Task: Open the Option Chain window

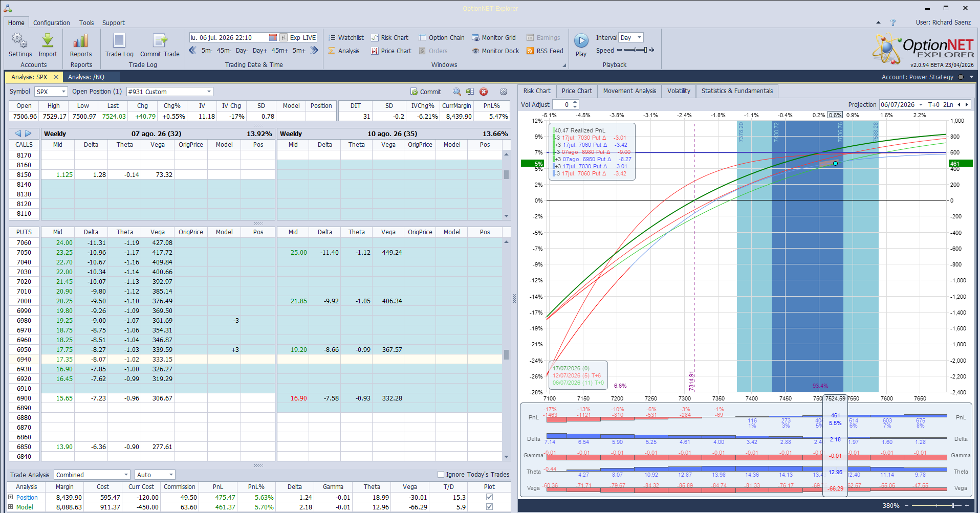Action: coord(442,38)
